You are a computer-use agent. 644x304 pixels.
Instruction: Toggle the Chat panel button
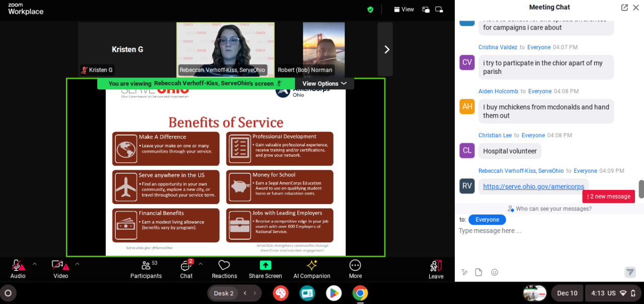tap(186, 269)
